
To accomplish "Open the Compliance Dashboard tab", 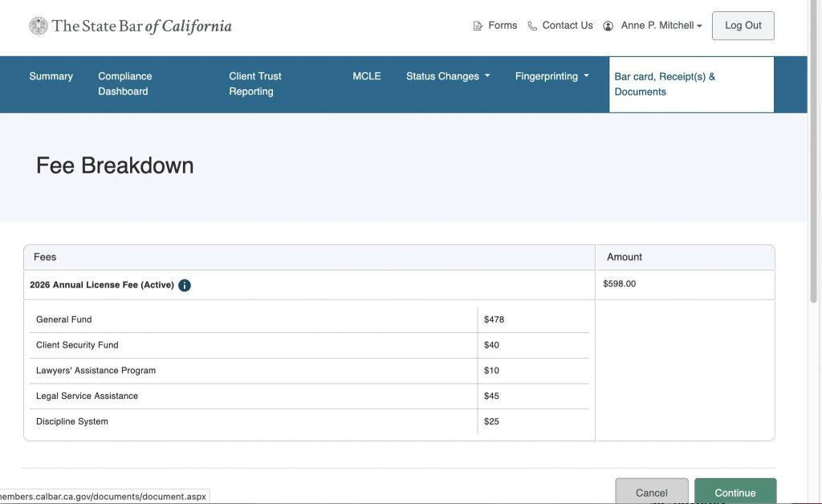I will [x=124, y=83].
